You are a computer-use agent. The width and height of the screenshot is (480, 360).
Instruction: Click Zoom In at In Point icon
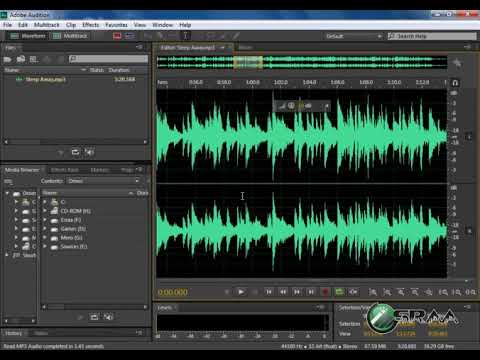pyautogui.click(x=443, y=292)
